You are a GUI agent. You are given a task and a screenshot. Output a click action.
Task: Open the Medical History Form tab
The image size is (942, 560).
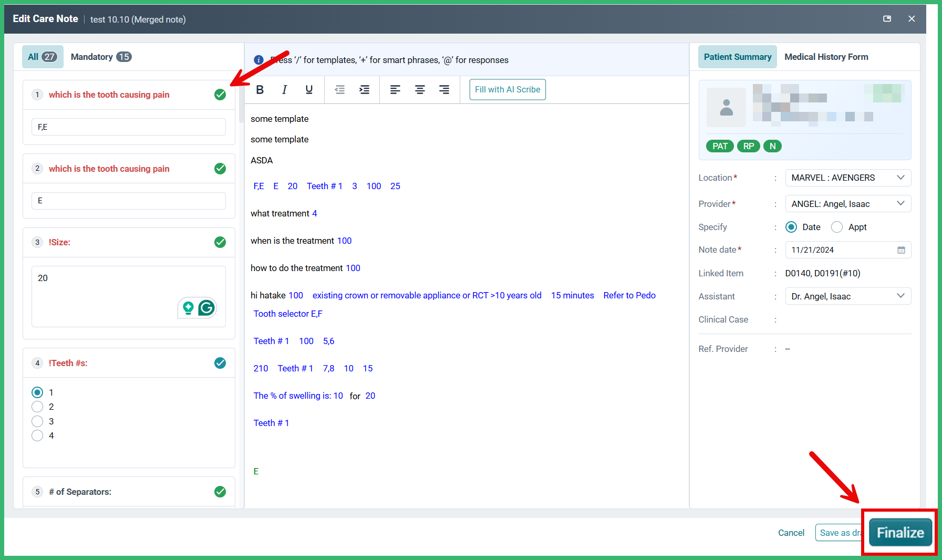(826, 57)
